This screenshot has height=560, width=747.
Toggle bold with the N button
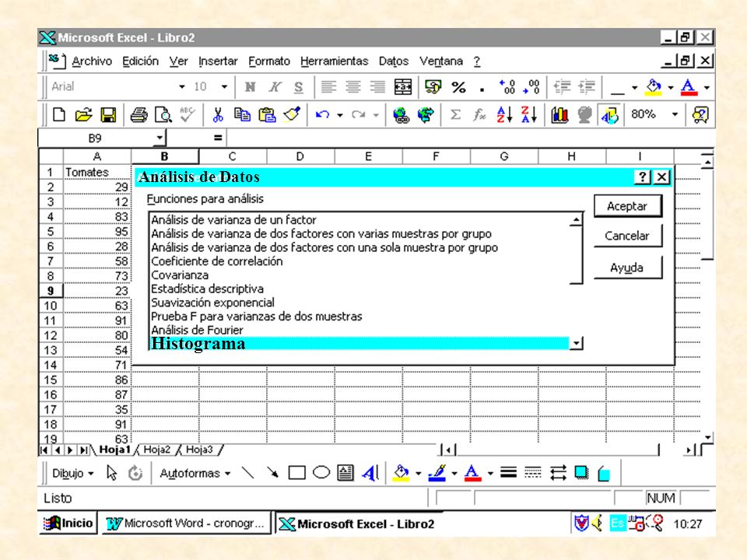tap(250, 86)
